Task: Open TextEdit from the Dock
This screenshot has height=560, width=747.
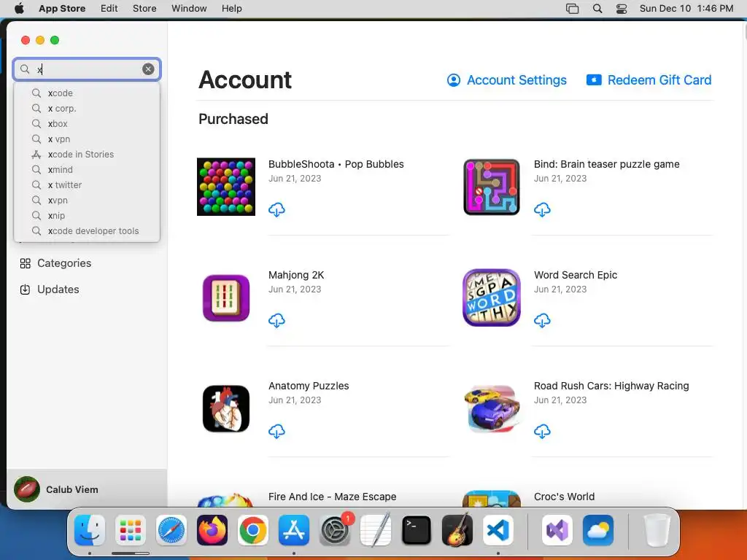Action: pyautogui.click(x=376, y=529)
